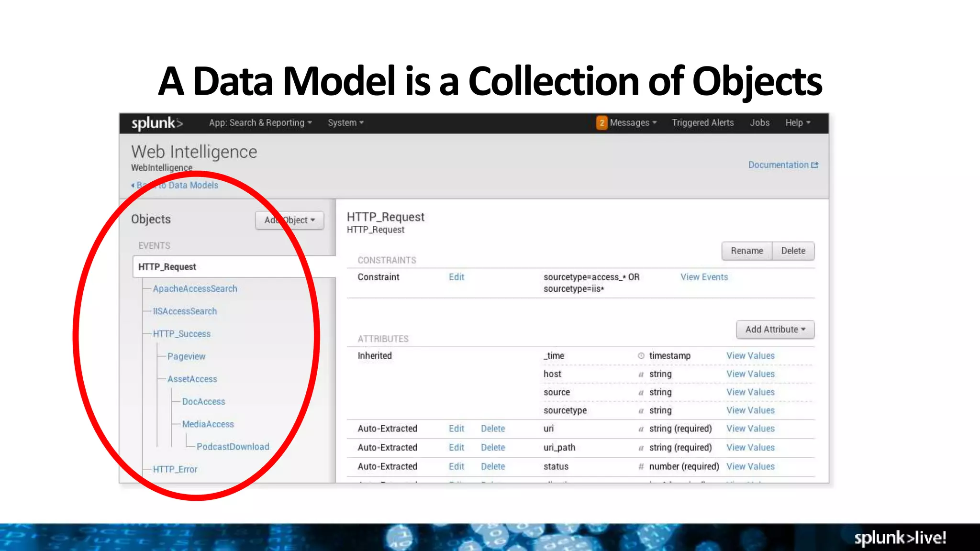View Values for sourcetype attribute
980x551 pixels.
pos(750,410)
